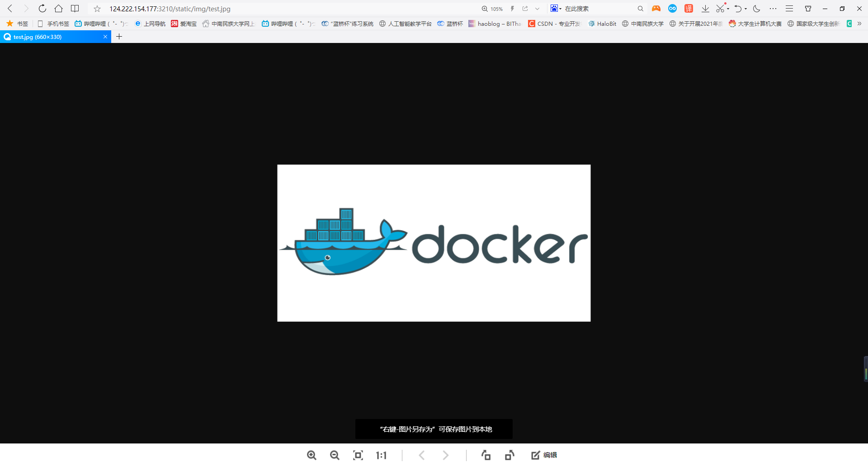Viewport: 868px width, 467px height.
Task: Expand the undo closed tab dropdown arrow
Action: click(x=745, y=9)
